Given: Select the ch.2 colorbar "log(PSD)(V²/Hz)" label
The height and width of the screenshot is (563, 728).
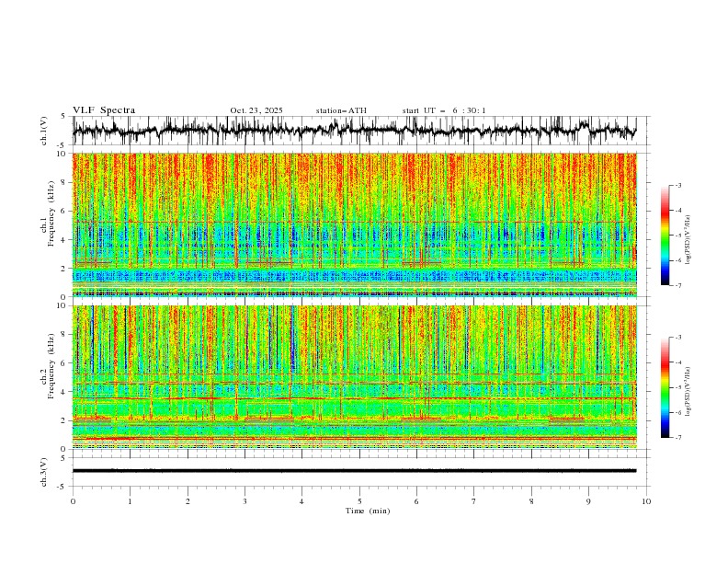Looking at the screenshot, I should click(x=688, y=392).
